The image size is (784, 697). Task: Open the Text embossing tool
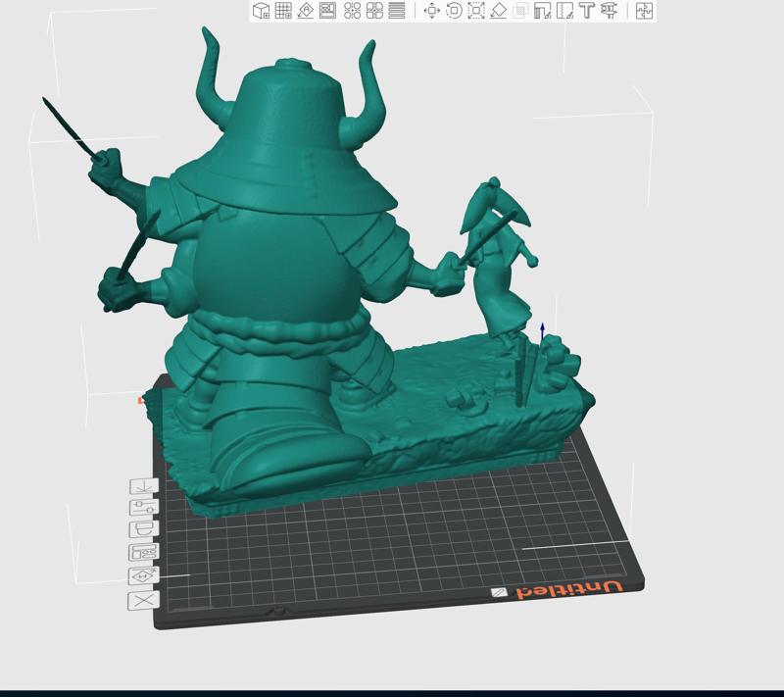(x=586, y=12)
